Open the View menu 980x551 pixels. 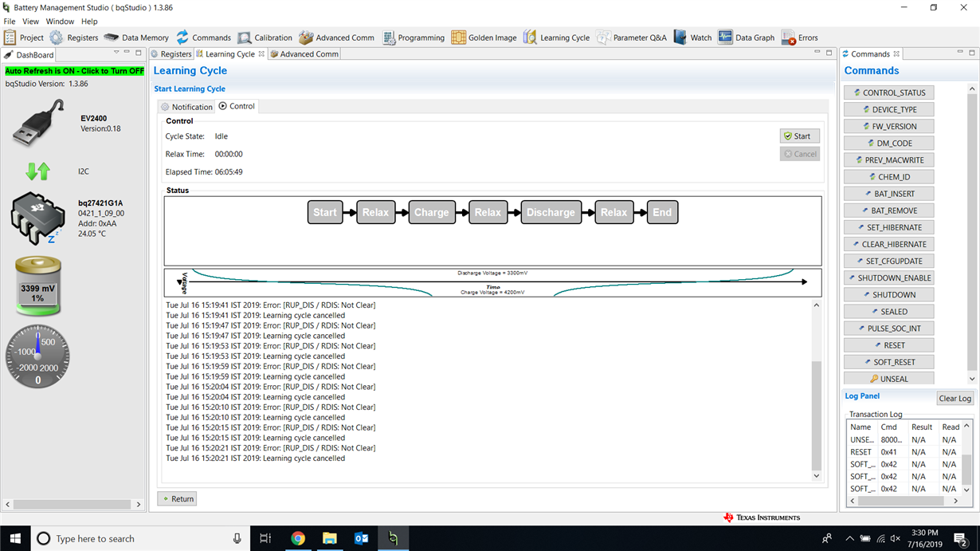(31, 22)
